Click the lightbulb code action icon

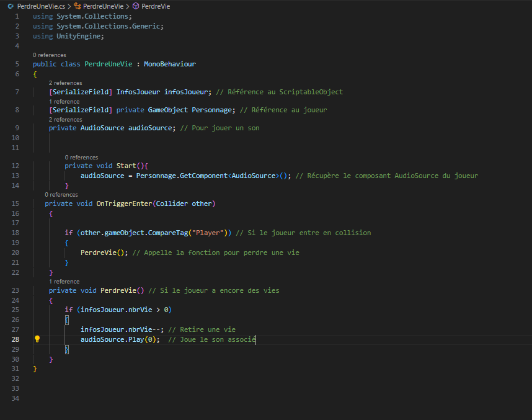coord(37,339)
